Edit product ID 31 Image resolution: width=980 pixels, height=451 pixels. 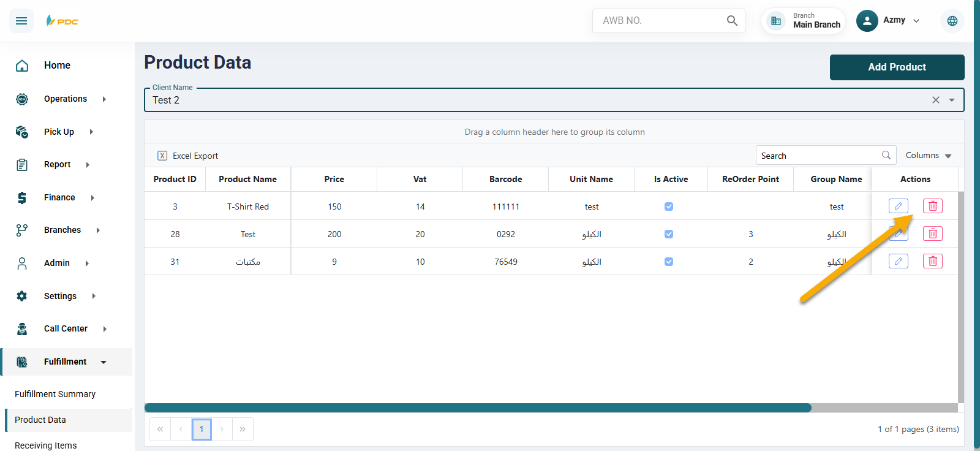[x=899, y=261]
